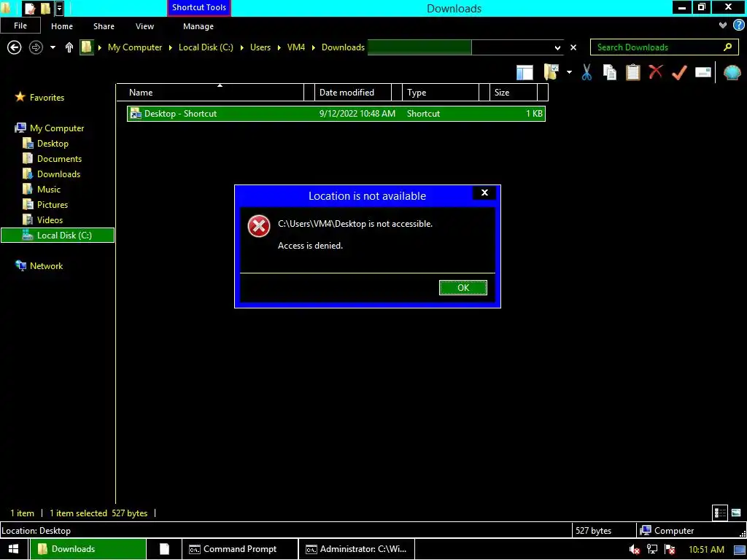The width and height of the screenshot is (747, 560).
Task: Click the red X Delete toolbar icon
Action: [656, 72]
